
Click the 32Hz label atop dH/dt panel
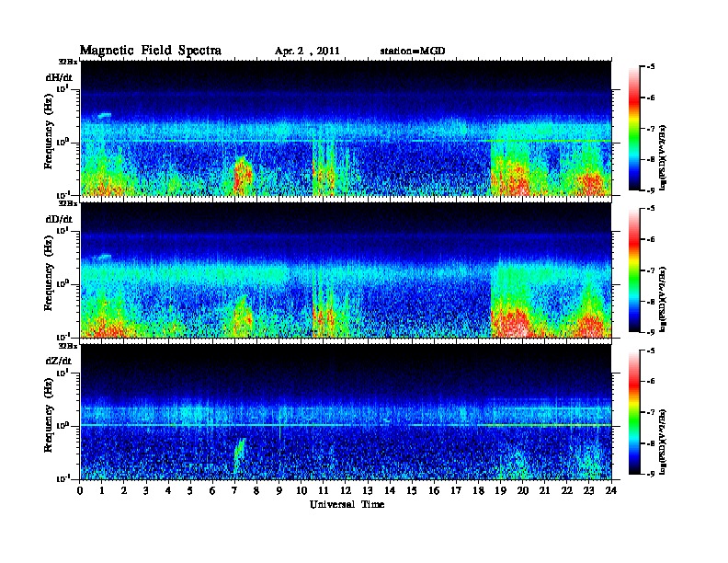point(68,61)
